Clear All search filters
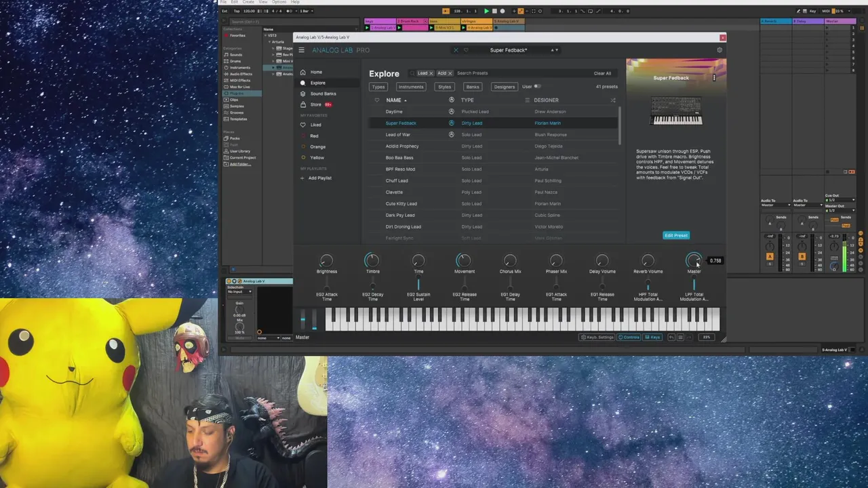Screen dimensions: 868x488 click(x=602, y=73)
